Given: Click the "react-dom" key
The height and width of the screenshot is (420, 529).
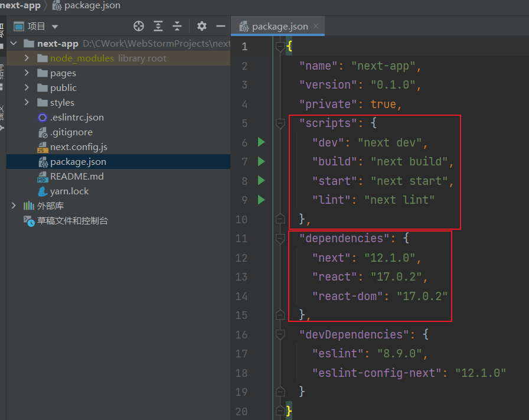Looking at the screenshot, I should (x=348, y=296).
